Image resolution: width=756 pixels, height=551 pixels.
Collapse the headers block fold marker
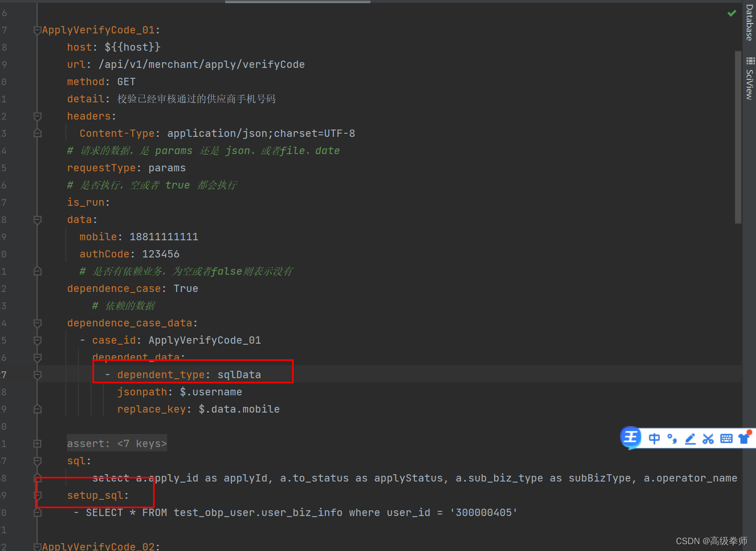pyautogui.click(x=37, y=116)
